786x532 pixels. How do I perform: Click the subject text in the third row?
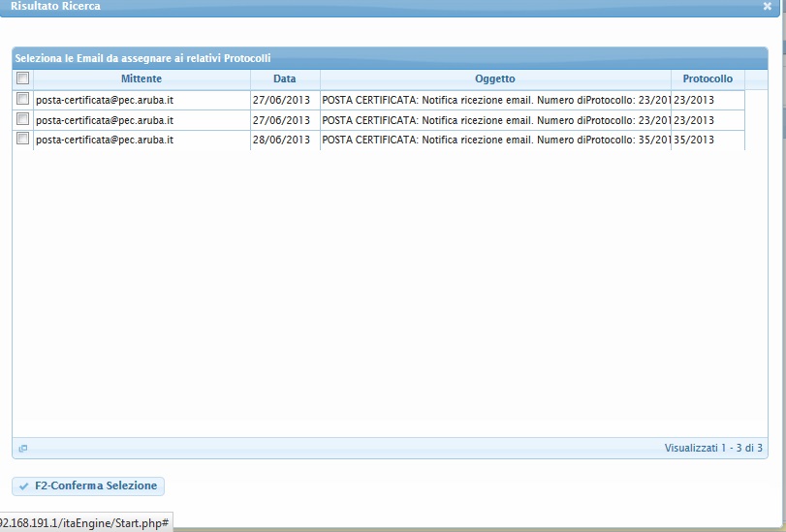tap(494, 140)
